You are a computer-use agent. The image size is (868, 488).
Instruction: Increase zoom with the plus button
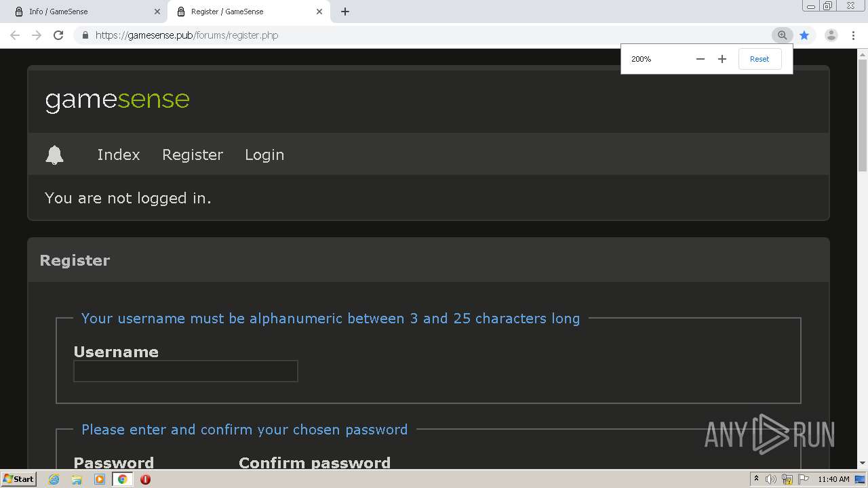[722, 59]
